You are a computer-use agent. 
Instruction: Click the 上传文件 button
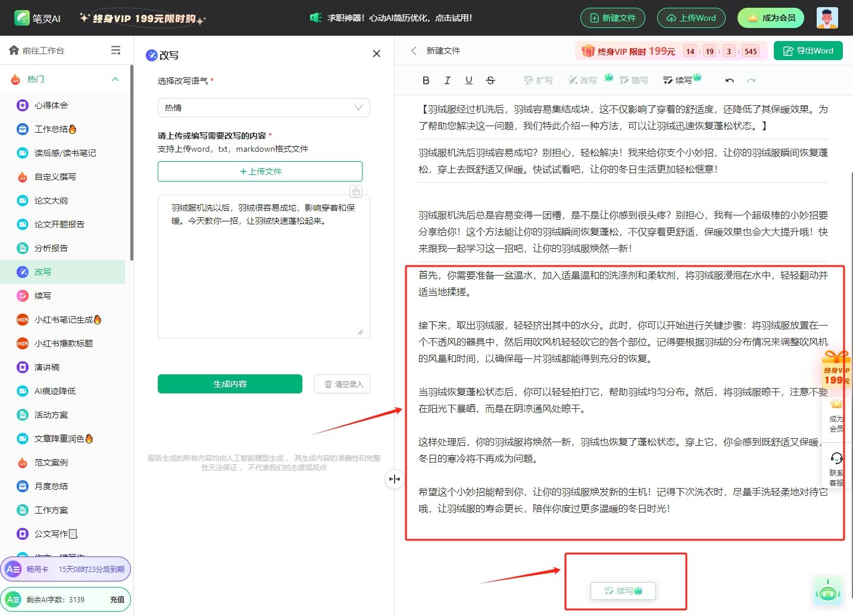pos(260,171)
